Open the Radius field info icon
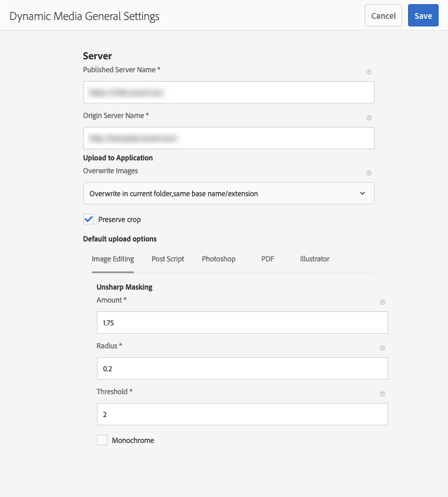Screen dimensions: 448x497 [382, 348]
